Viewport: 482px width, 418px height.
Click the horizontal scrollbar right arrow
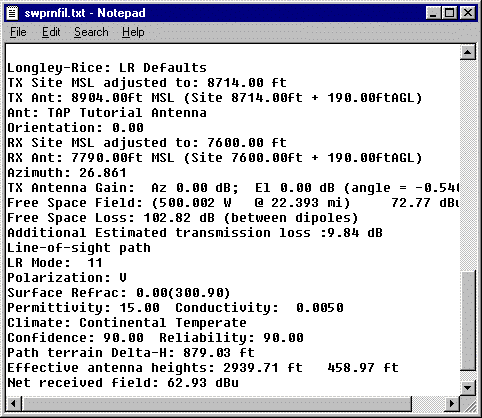tap(452, 404)
